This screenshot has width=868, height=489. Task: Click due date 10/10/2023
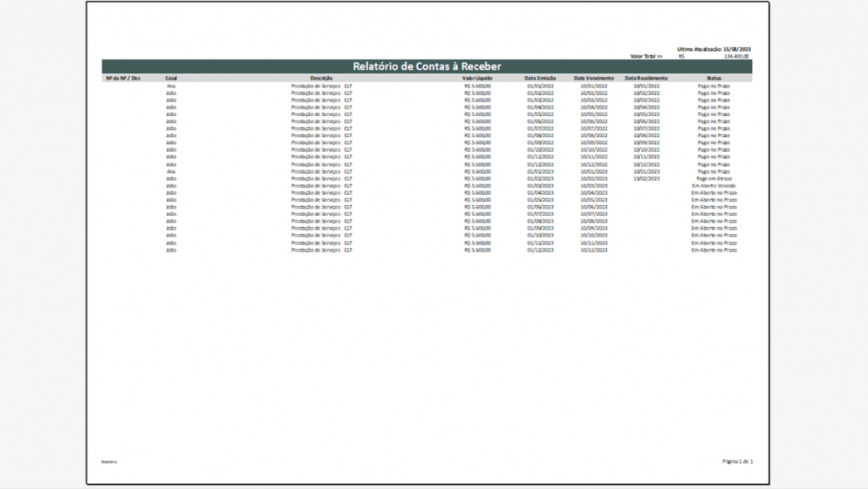click(x=593, y=236)
